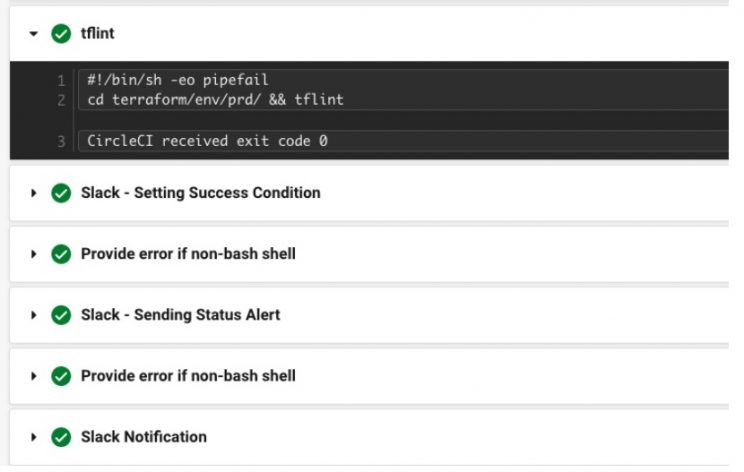The width and height of the screenshot is (744, 472).
Task: Expand arrow of Provide error step below Slack - Sending Status Alert
Action: click(x=34, y=376)
